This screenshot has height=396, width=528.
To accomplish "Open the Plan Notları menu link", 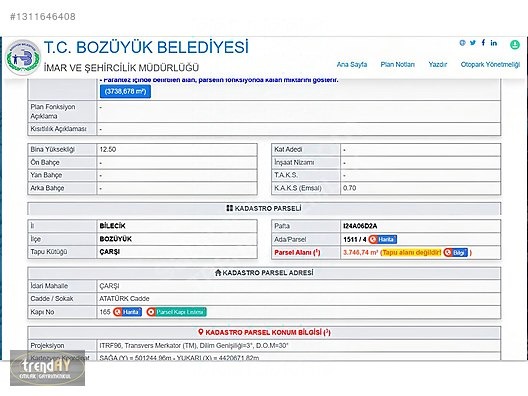I will [x=398, y=64].
